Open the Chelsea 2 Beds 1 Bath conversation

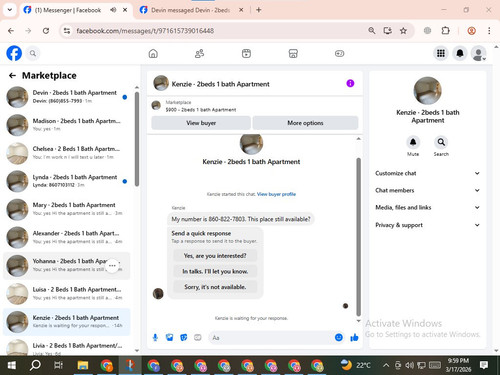(67, 153)
